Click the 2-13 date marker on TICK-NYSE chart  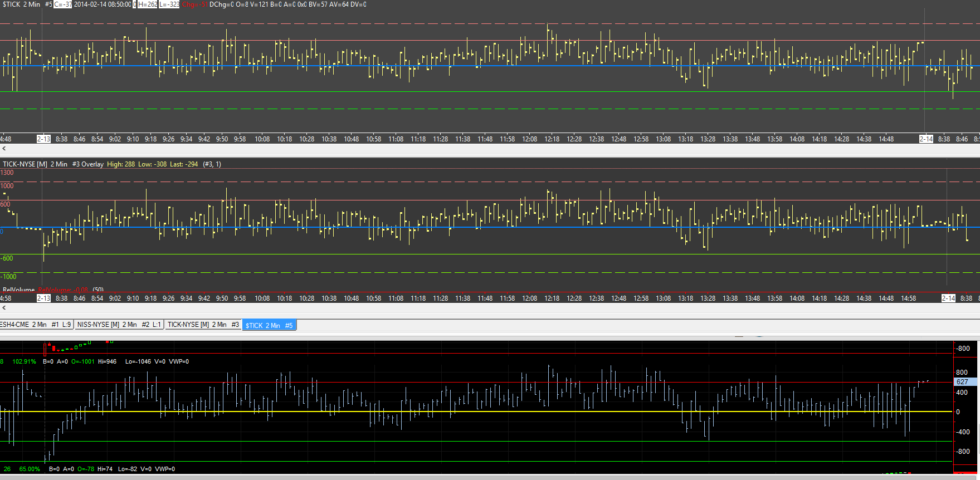point(43,298)
